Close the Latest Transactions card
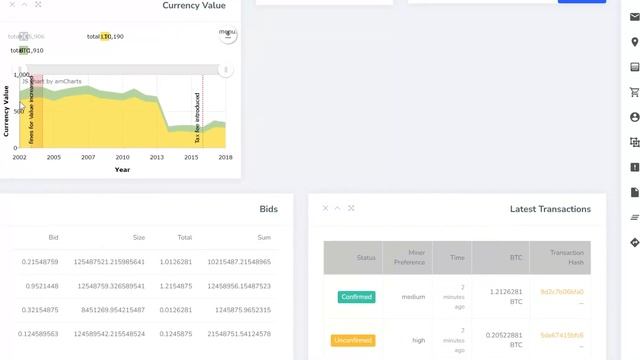Screen dimensions: 640x360 [x=325, y=208]
